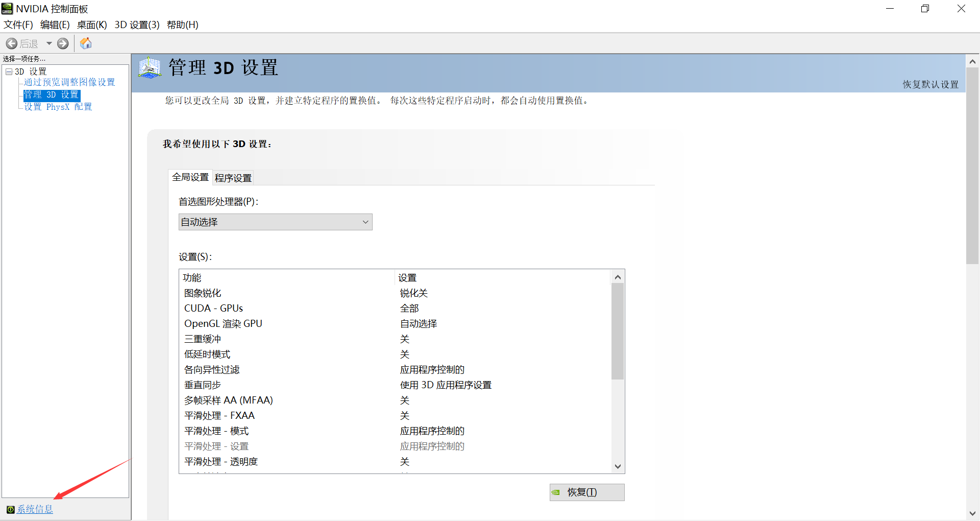Screen dimensions: 980x521
Task: Open the 编辑(E) menu
Action: tap(55, 25)
